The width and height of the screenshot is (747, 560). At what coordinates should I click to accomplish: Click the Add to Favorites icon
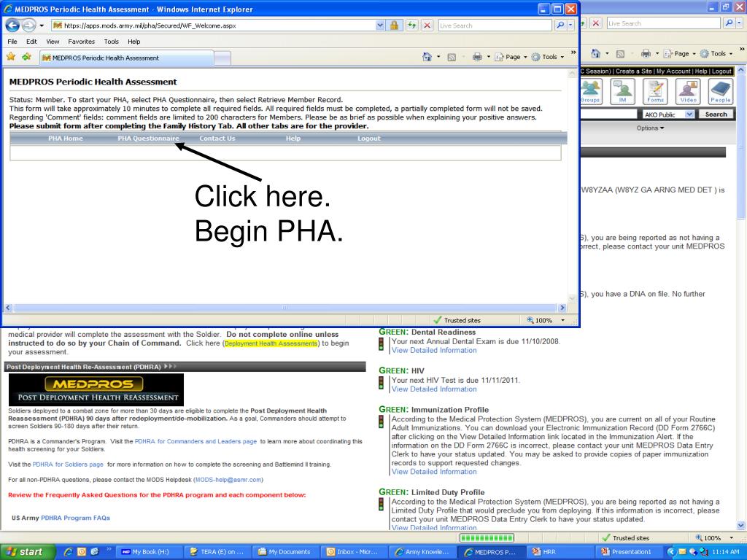[27, 57]
